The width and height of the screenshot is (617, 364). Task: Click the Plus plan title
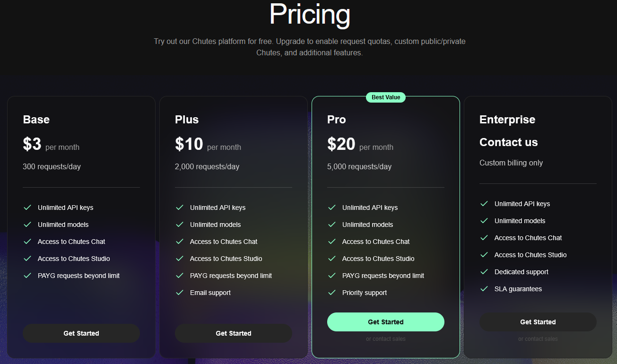click(x=187, y=120)
